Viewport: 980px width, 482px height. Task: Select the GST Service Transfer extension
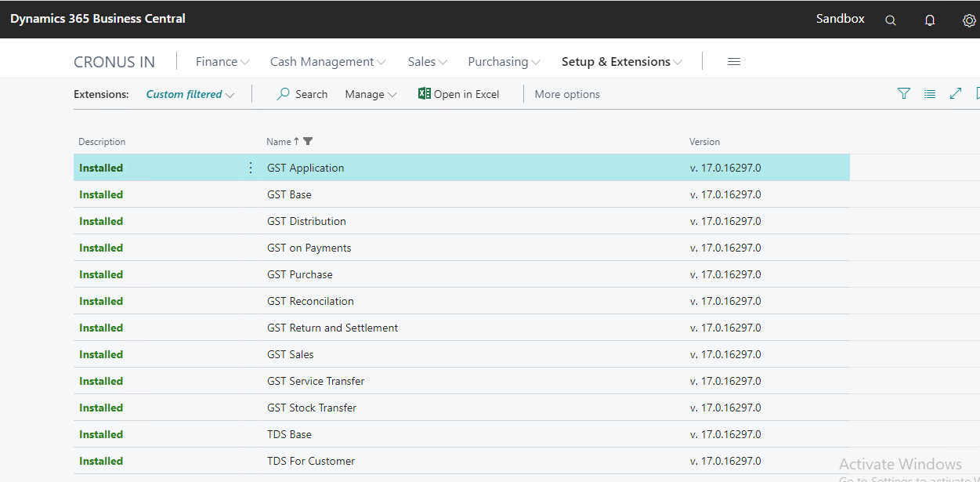click(x=316, y=381)
